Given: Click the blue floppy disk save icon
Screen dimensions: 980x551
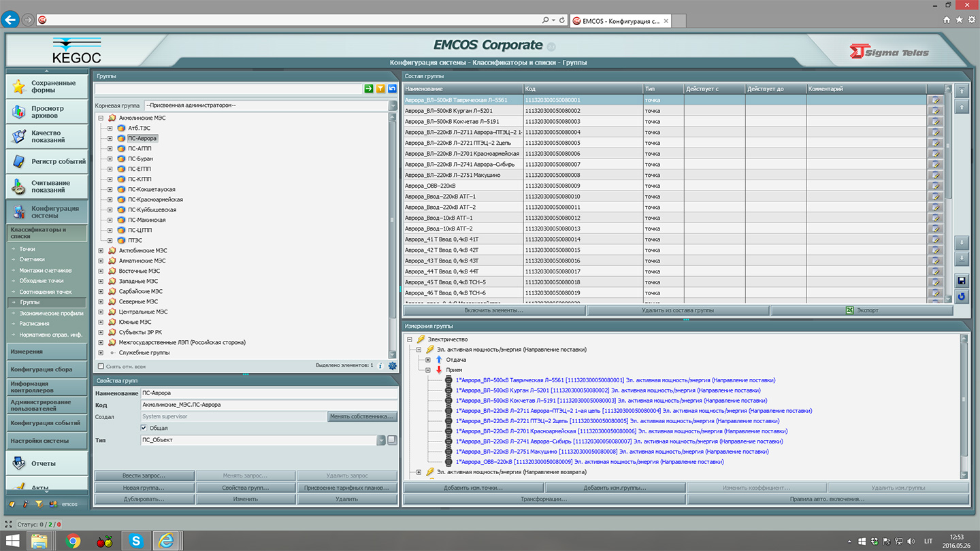Looking at the screenshot, I should coord(961,281).
